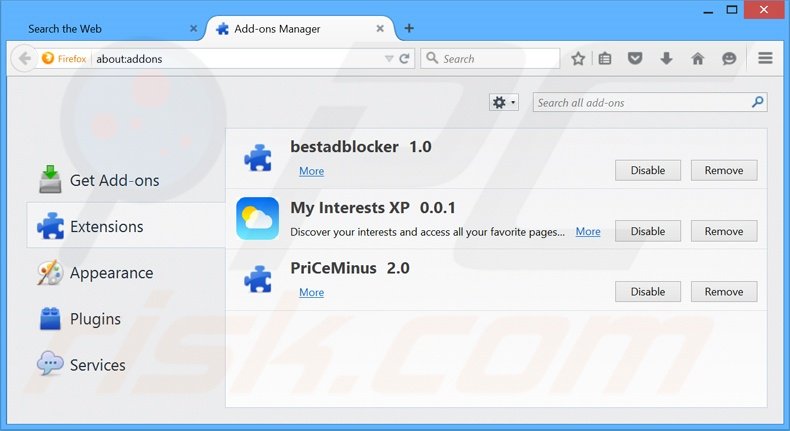Click the Firefox identity icon in address bar

(x=48, y=58)
